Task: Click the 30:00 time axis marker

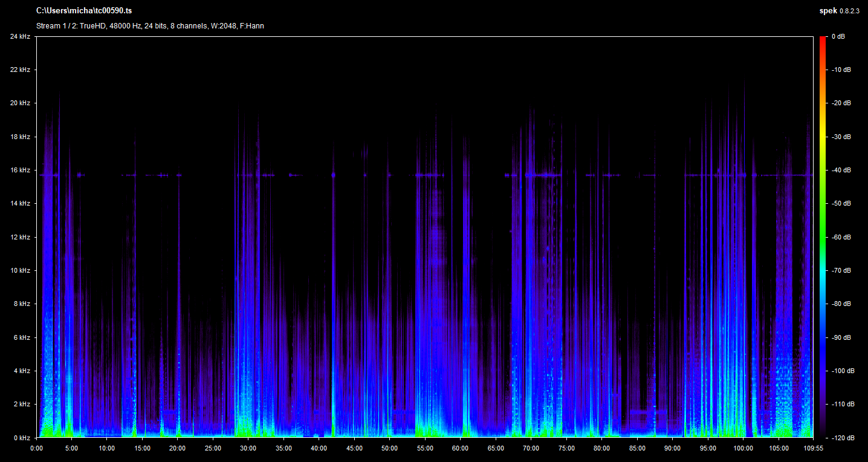Action: 248,449
